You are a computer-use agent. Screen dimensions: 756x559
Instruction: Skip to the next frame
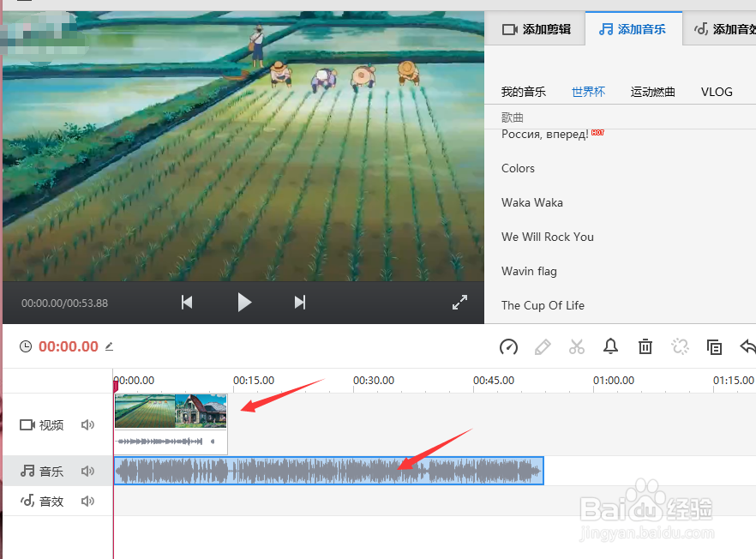coord(300,303)
